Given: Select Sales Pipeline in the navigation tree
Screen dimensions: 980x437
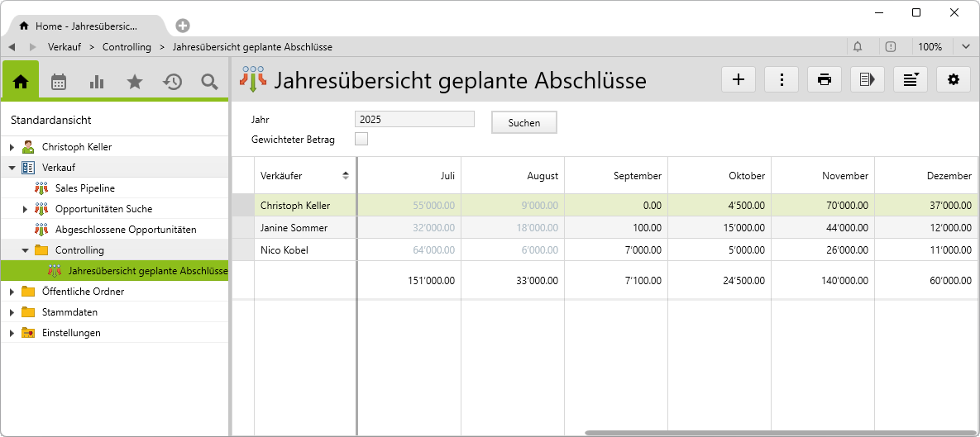Looking at the screenshot, I should 84,188.
